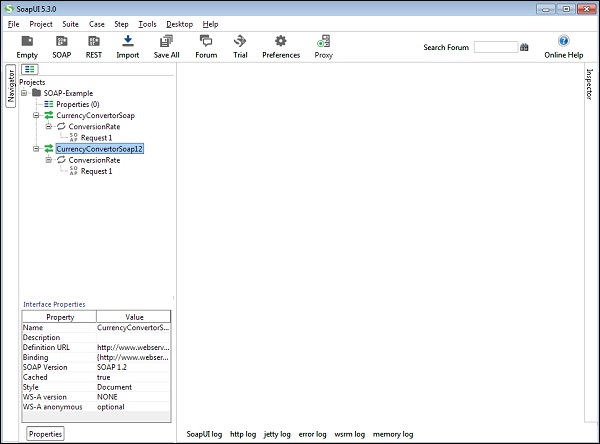The width and height of the screenshot is (600, 444).
Task: Open the Tools menu
Action: [147, 23]
